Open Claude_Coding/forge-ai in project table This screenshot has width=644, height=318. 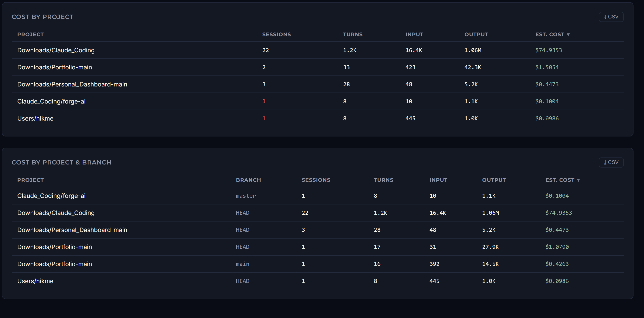(51, 101)
